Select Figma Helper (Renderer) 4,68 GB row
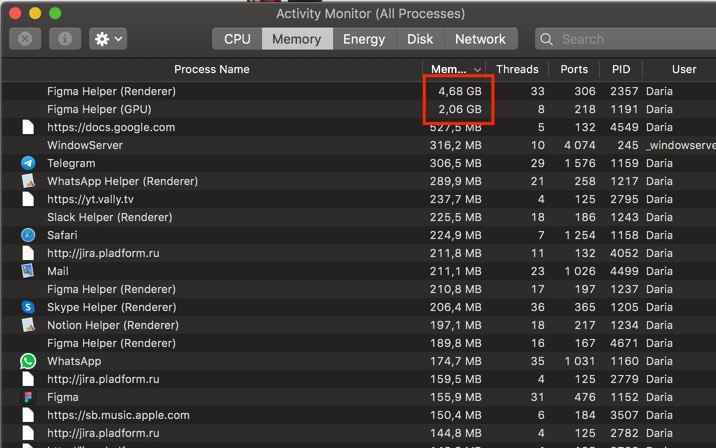The image size is (716, 448). (x=358, y=91)
